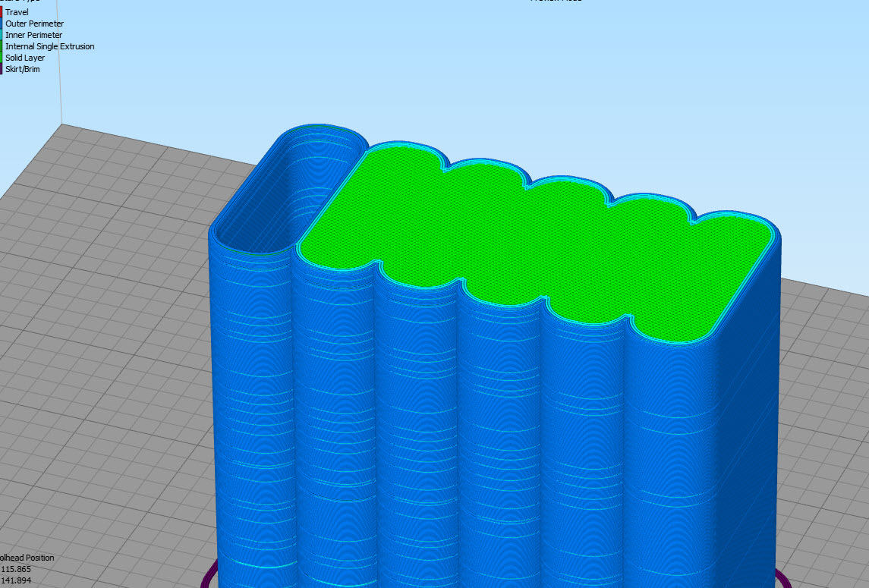Click the green Solid Layer color swatch
The image size is (869, 588).
[x=1, y=58]
